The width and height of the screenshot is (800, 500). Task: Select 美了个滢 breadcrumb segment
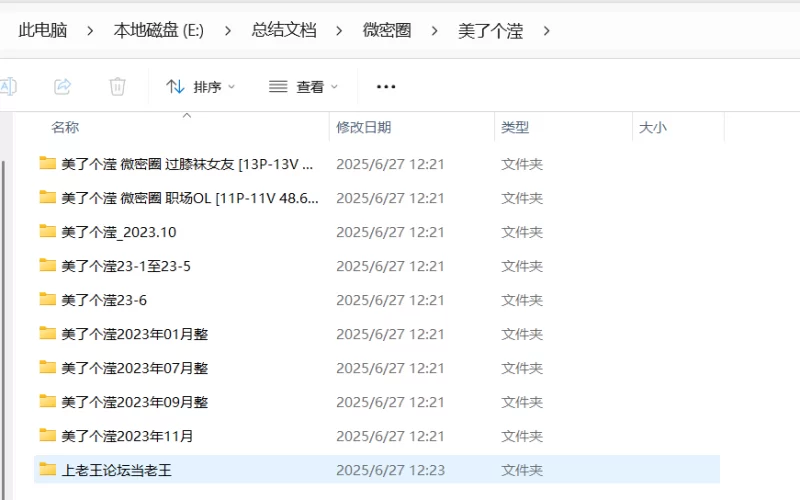(x=490, y=31)
